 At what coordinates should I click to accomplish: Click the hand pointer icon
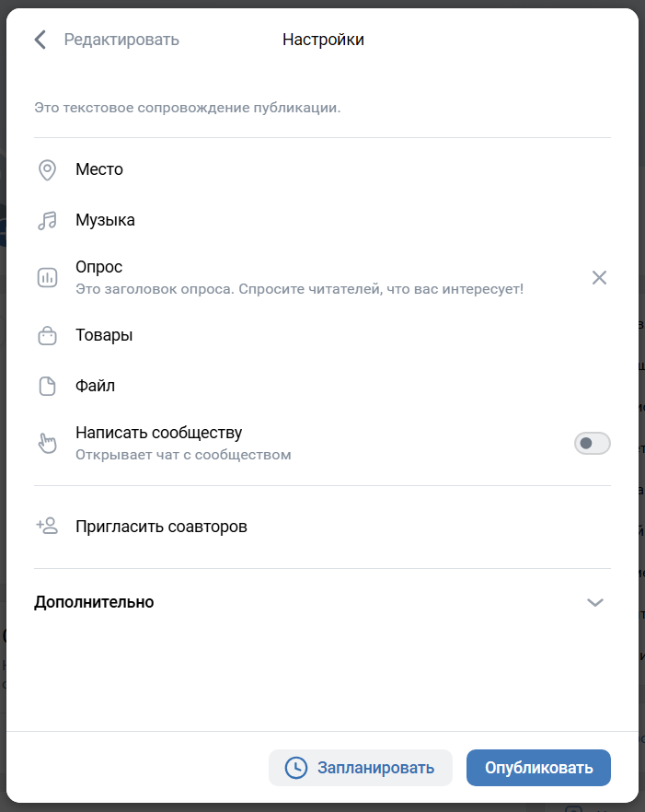tap(47, 443)
